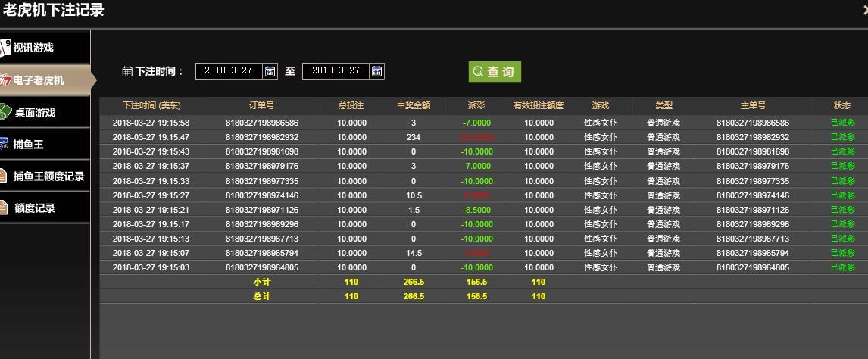Select order number 8180327198986586 in first row
Viewport: 868px width, 359px height.
tap(261, 123)
